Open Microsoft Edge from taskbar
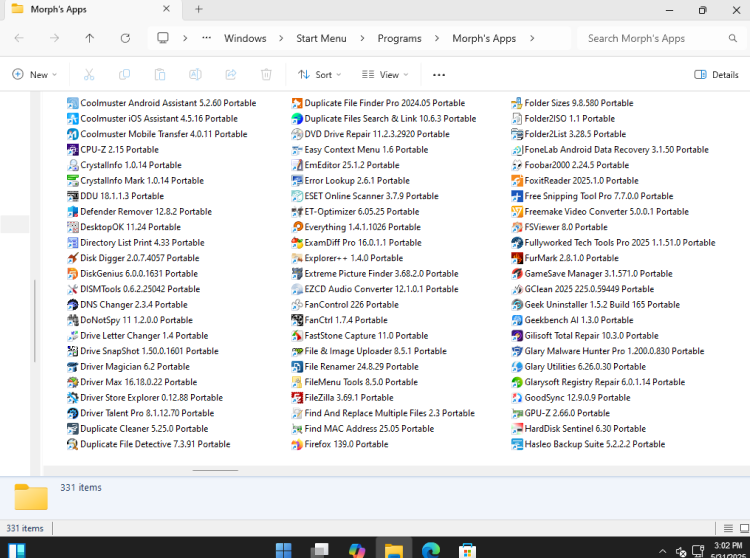Image resolution: width=750 pixels, height=558 pixels. click(431, 550)
